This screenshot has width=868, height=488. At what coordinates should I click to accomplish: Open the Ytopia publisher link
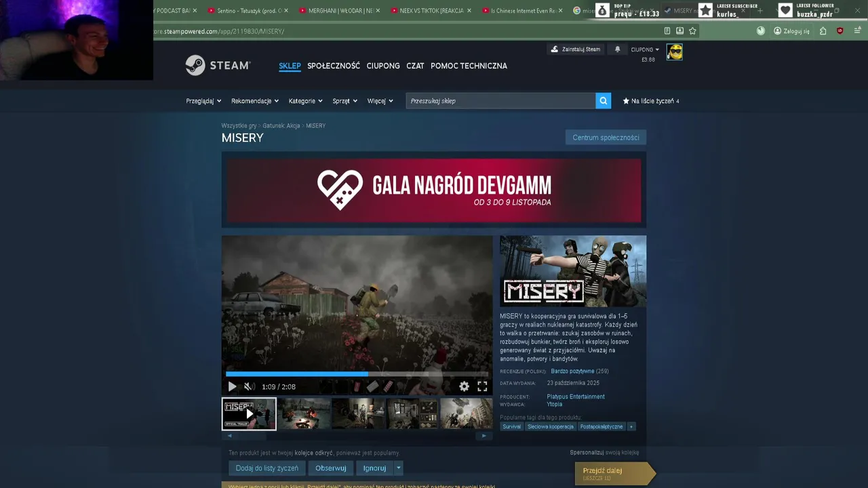(x=555, y=404)
